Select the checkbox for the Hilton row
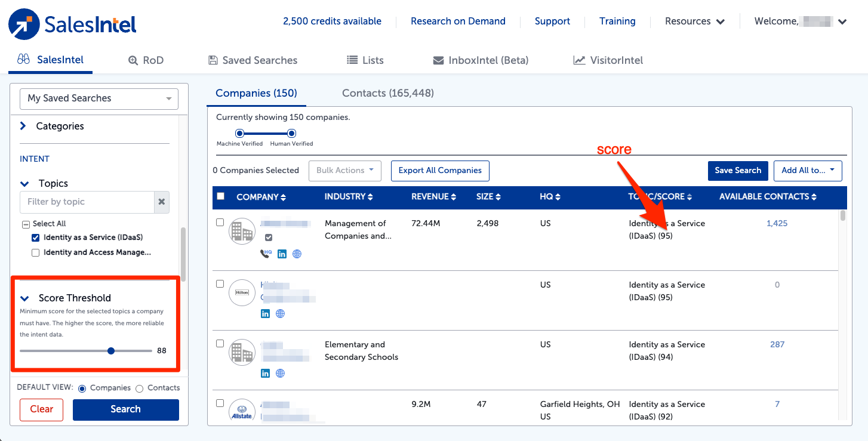 (220, 283)
